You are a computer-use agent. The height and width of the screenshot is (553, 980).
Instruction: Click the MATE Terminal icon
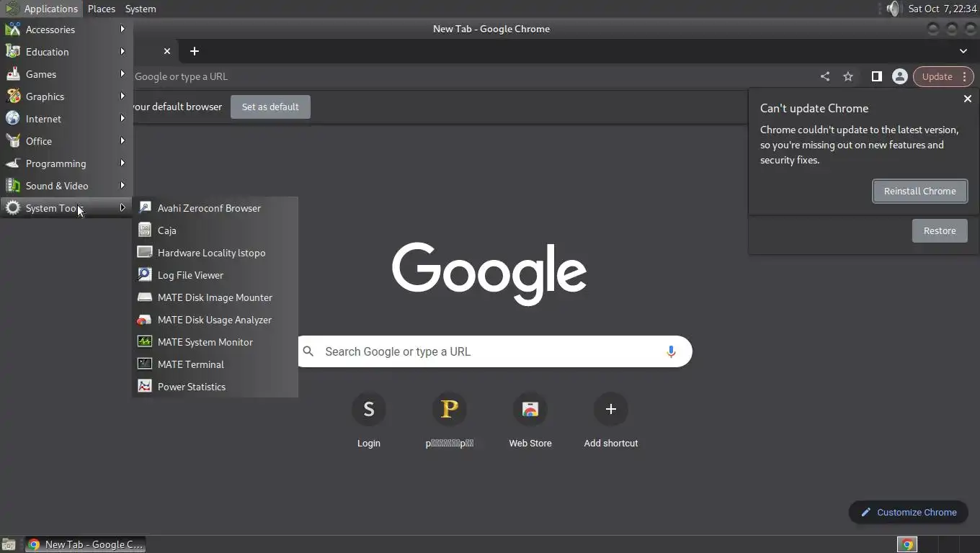click(145, 364)
